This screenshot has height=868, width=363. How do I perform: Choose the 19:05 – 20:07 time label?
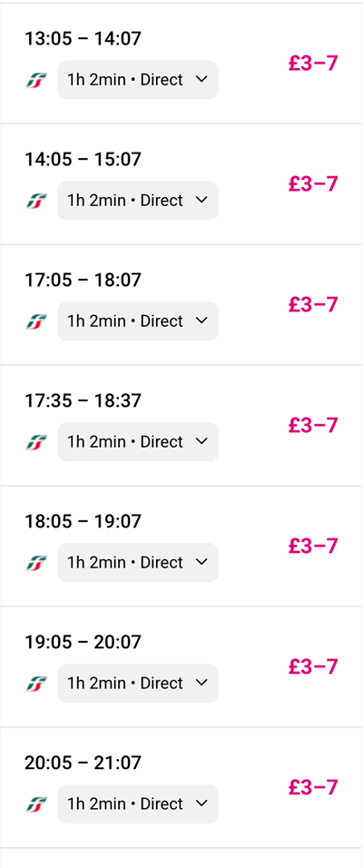coord(83,642)
